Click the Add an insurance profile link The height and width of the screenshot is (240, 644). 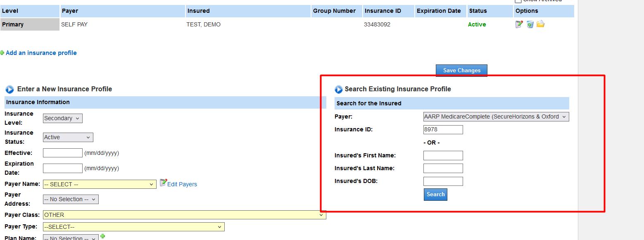point(41,53)
